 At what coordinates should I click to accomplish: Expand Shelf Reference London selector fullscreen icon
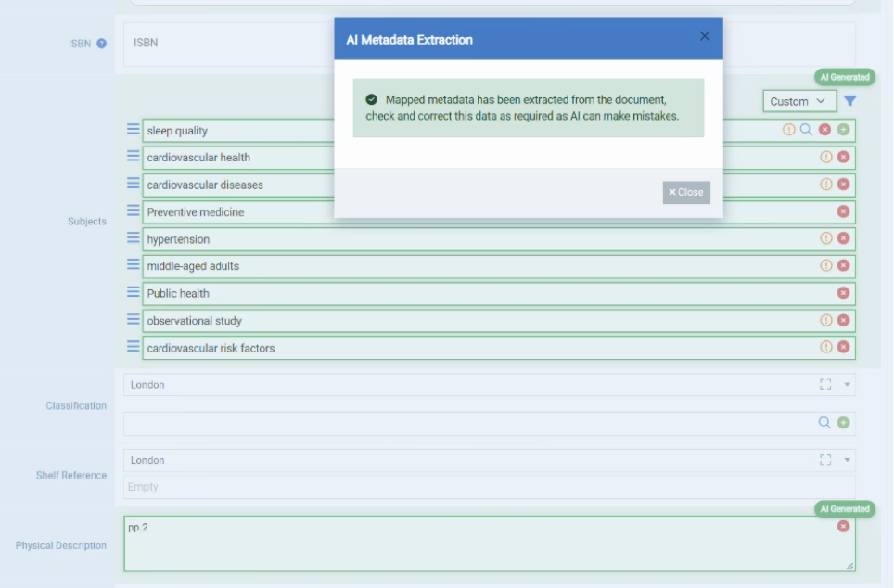(825, 460)
